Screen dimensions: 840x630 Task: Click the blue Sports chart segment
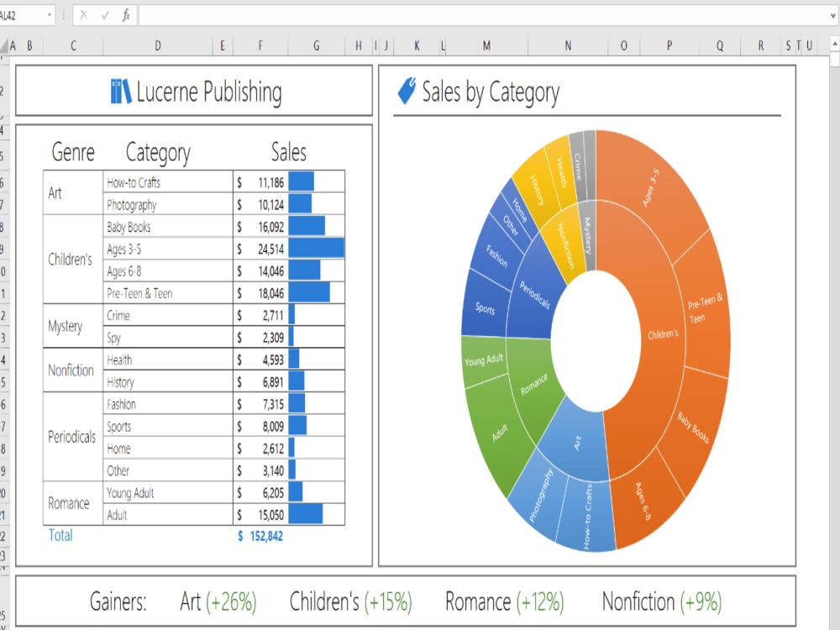pyautogui.click(x=485, y=308)
